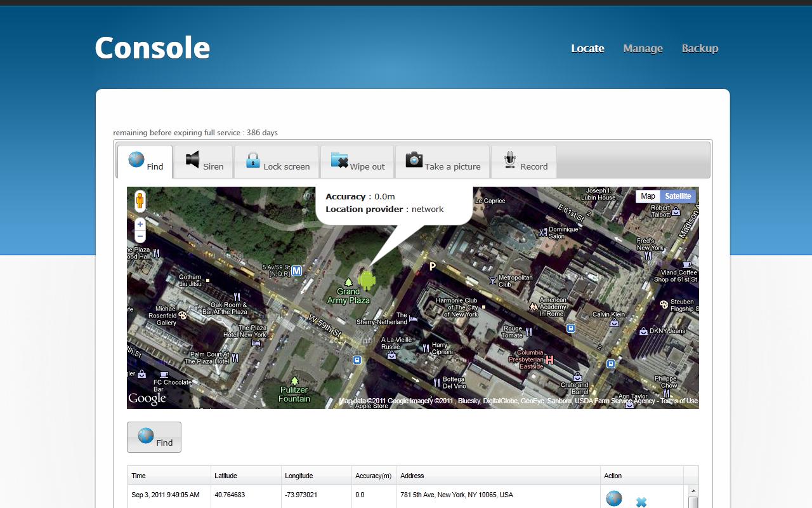Zoom in on the map
The width and height of the screenshot is (812, 508).
(x=140, y=224)
